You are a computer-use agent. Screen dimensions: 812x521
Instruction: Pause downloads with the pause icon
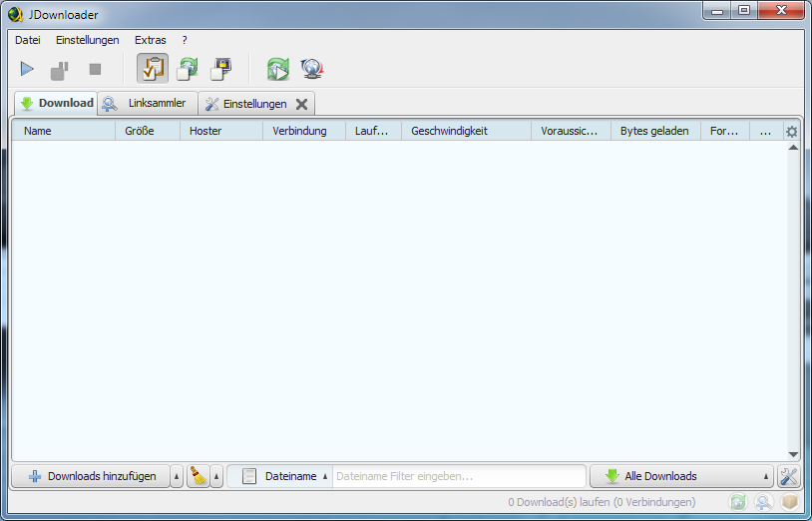coord(60,70)
